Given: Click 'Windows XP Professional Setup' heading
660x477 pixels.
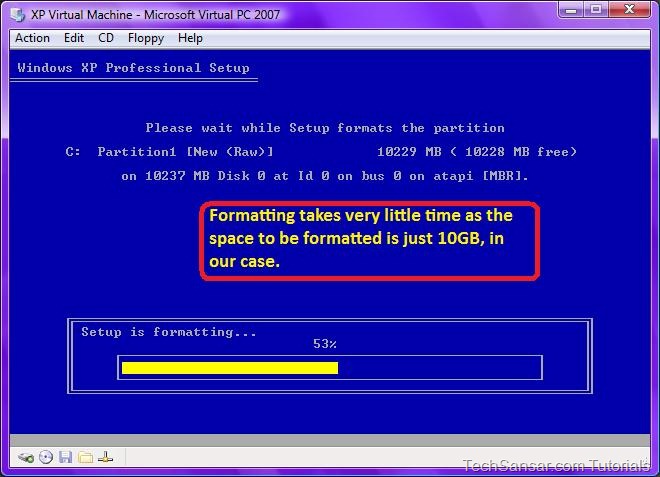Looking at the screenshot, I should [133, 68].
